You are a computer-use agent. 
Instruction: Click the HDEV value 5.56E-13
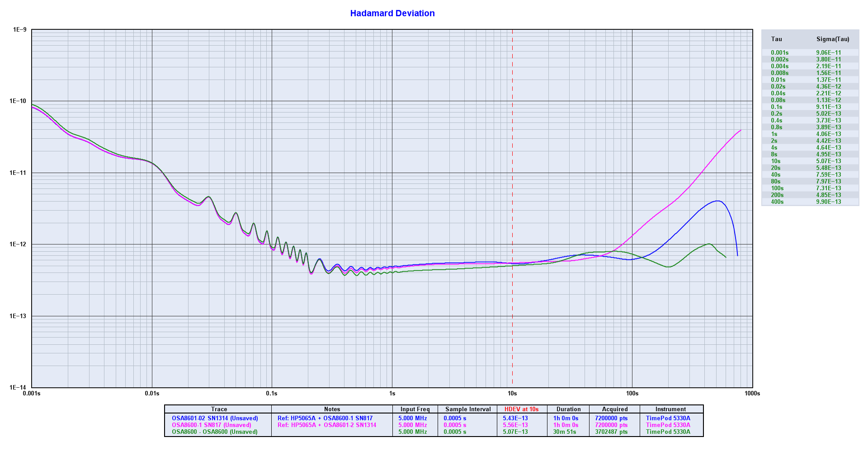pyautogui.click(x=515, y=425)
